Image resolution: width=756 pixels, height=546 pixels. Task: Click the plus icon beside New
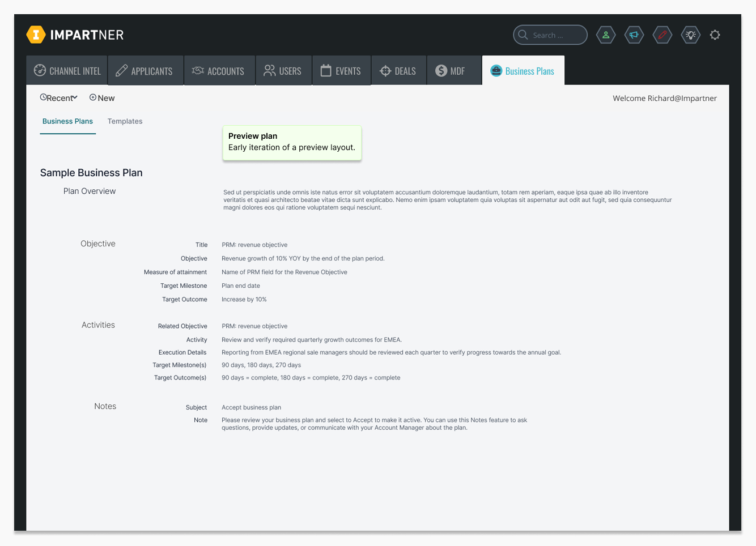[93, 97]
